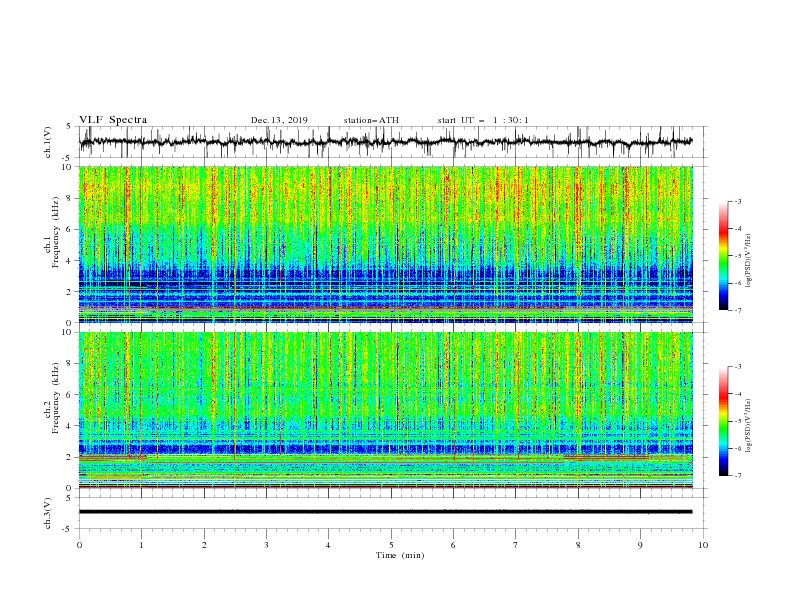Click inside the ch.1 spectrogram panel
The width and height of the screenshot is (792, 612).
386,244
